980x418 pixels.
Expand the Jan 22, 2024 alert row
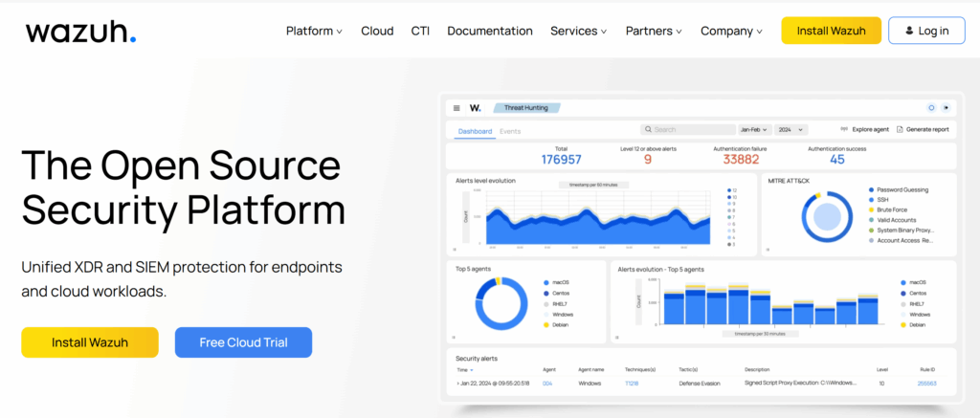tap(458, 383)
